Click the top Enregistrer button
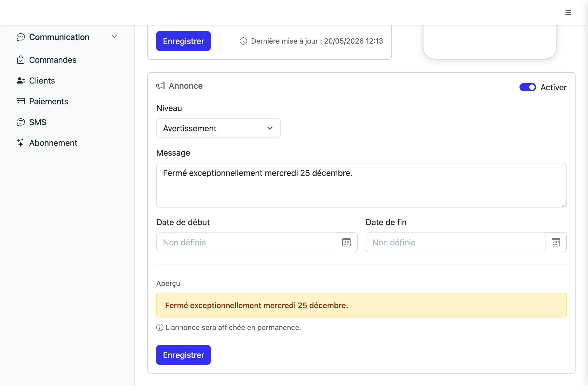This screenshot has height=386, width=588. click(183, 41)
